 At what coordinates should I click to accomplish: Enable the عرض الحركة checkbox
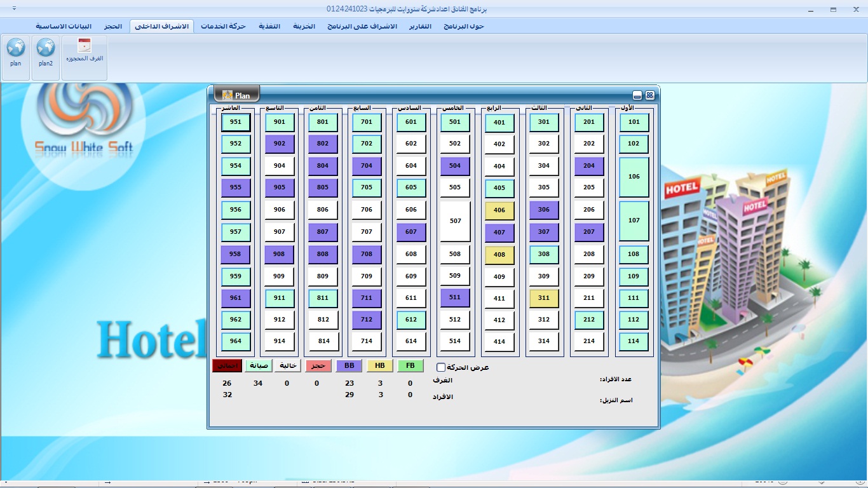pyautogui.click(x=441, y=367)
